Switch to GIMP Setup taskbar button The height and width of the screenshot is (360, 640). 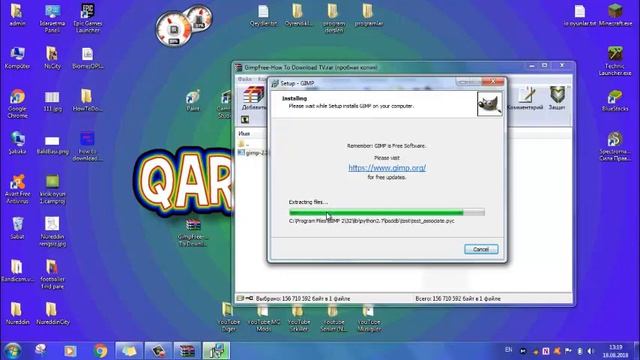pyautogui.click(x=216, y=351)
